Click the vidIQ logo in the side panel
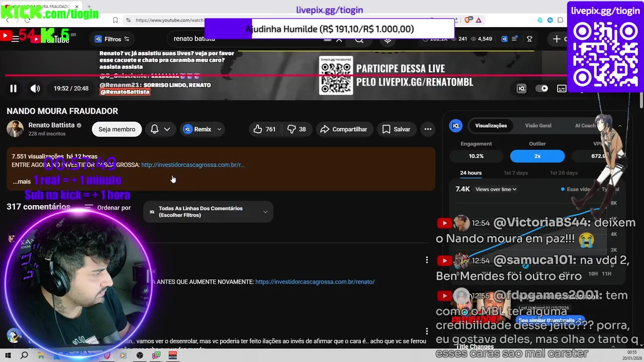The image size is (644, 362). [456, 126]
